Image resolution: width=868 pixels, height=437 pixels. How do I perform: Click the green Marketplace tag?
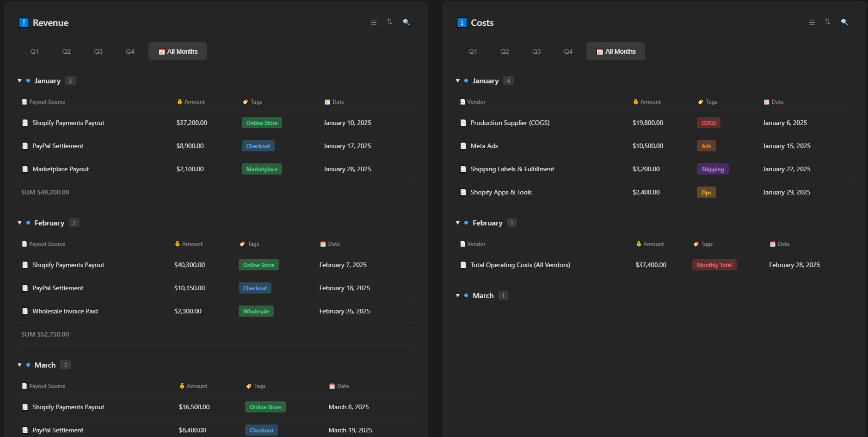pos(262,169)
